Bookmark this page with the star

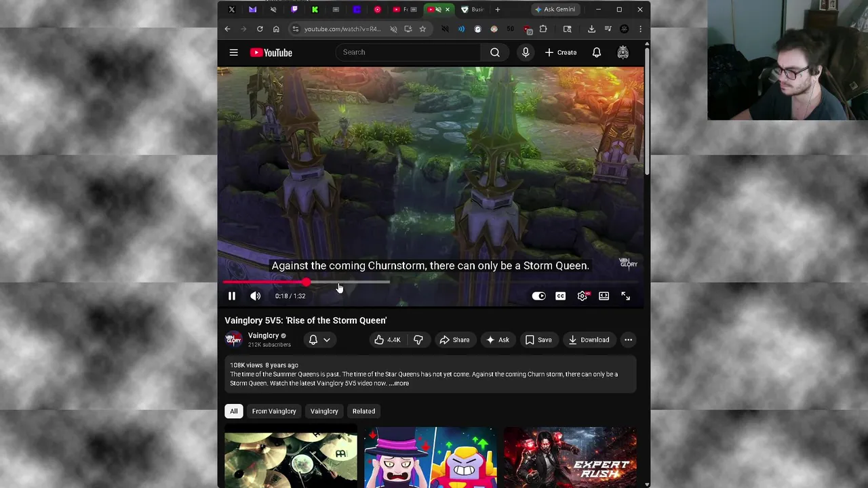click(422, 29)
